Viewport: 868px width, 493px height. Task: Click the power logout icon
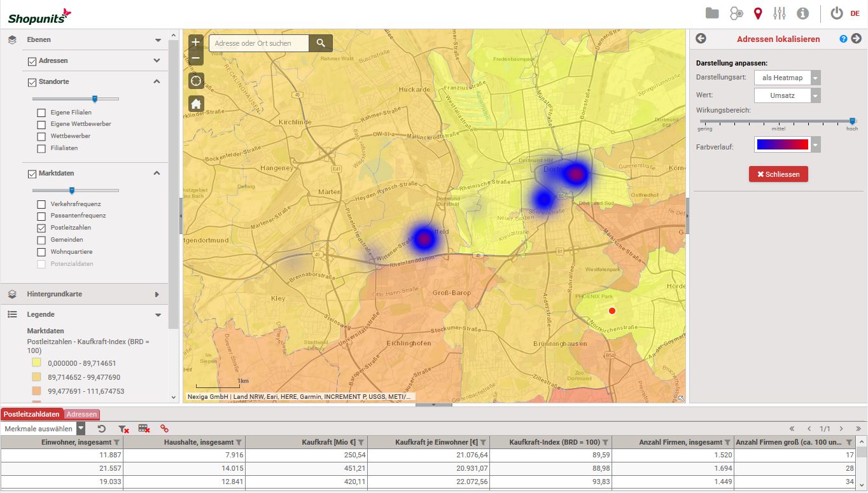(837, 13)
